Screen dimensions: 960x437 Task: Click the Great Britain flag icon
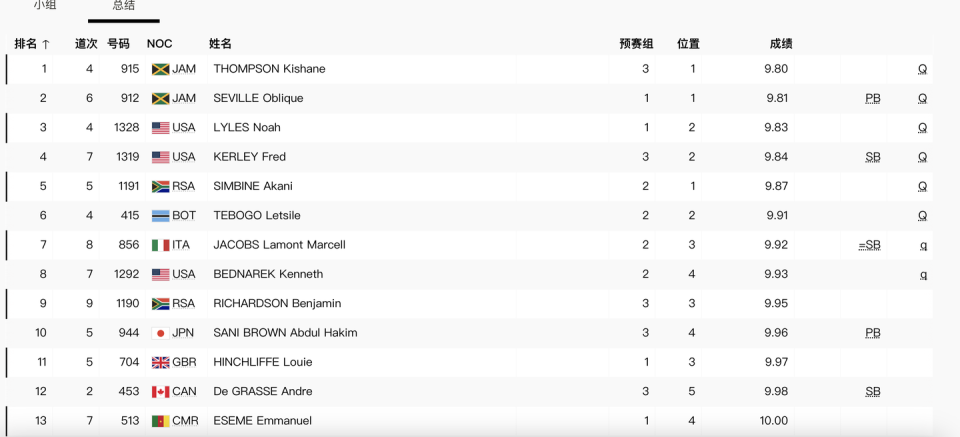click(160, 362)
